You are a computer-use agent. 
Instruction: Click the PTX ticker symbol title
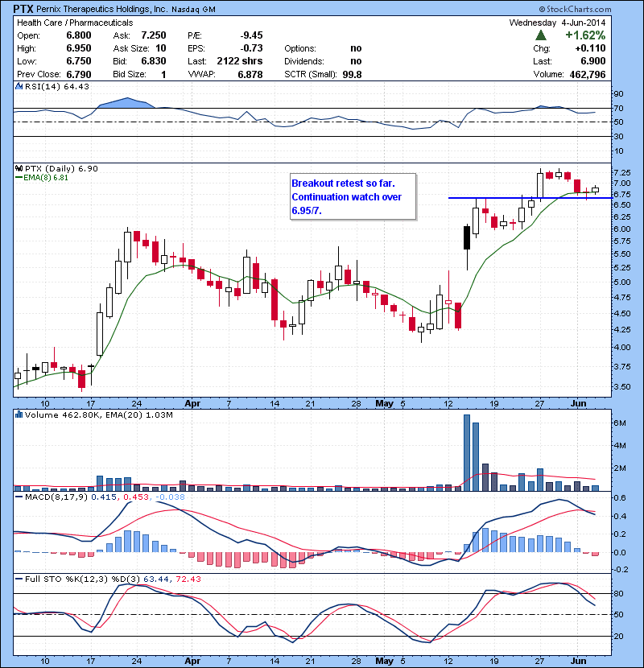pos(23,9)
